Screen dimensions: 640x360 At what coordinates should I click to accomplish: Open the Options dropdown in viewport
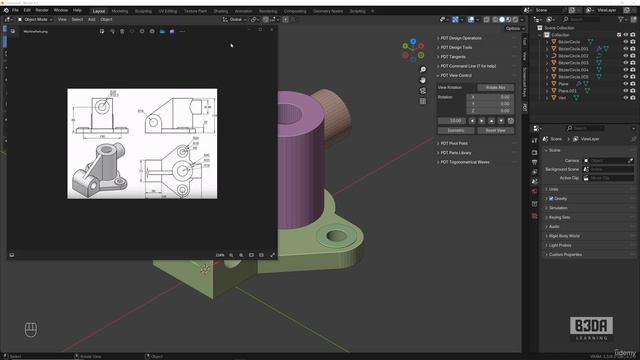click(x=514, y=29)
